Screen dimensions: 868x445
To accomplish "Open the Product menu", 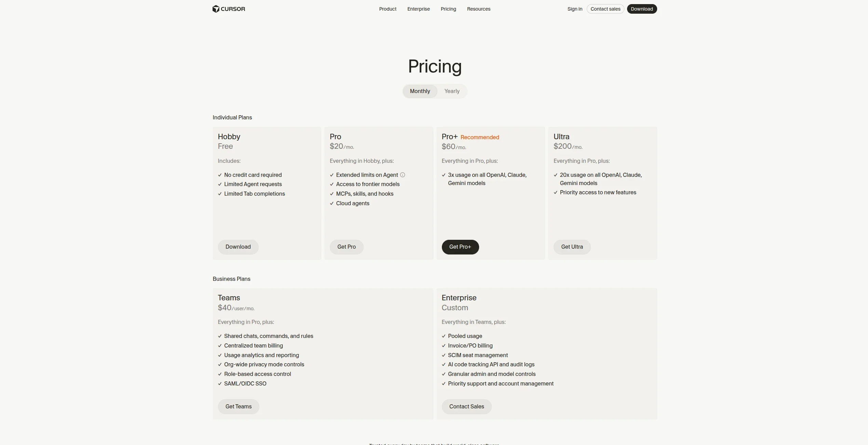I will click(x=388, y=9).
